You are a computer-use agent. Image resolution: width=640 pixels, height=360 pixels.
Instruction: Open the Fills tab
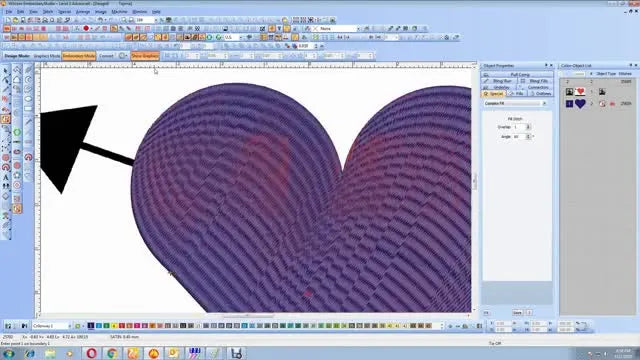(x=517, y=93)
